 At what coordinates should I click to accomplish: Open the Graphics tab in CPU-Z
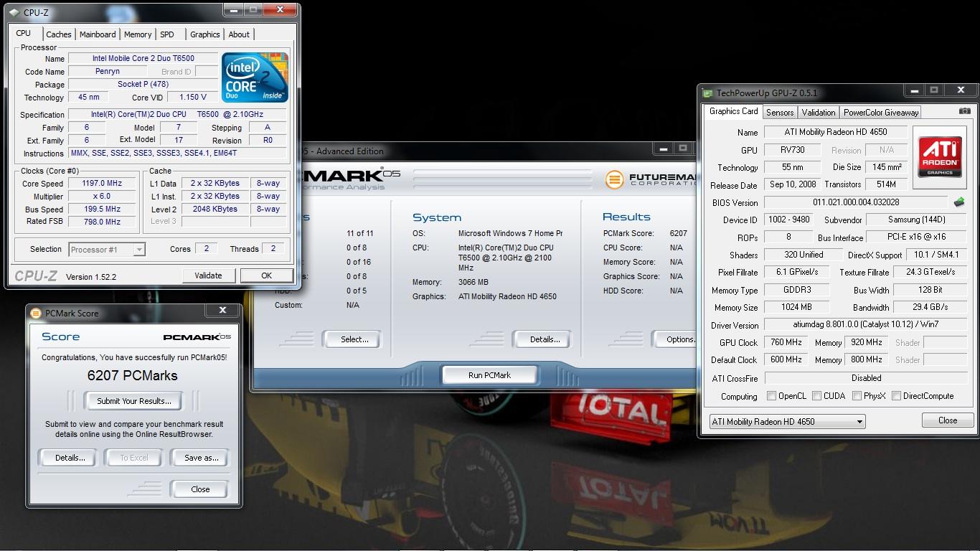[x=205, y=34]
